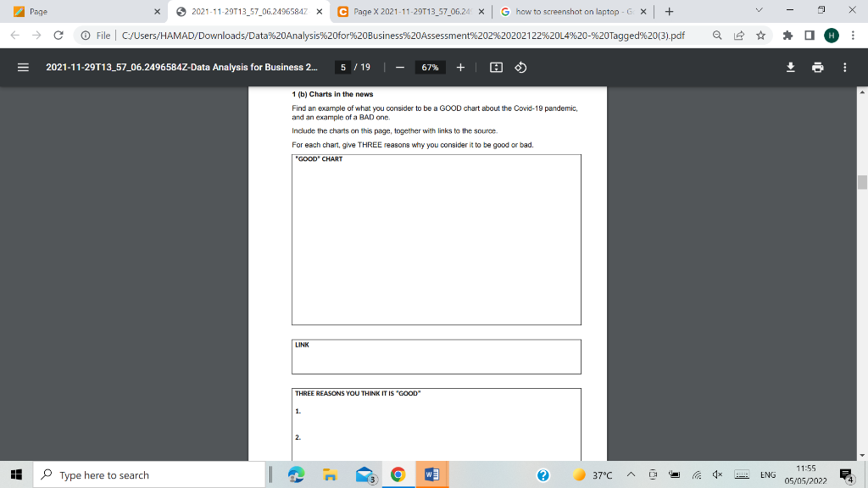This screenshot has width=868, height=488.
Task: Print the PDF document
Action: (816, 67)
